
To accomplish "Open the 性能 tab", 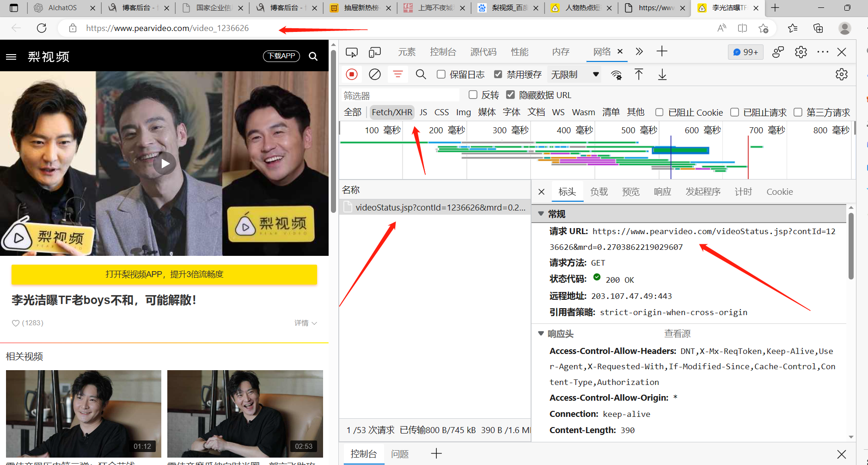I will tap(520, 52).
